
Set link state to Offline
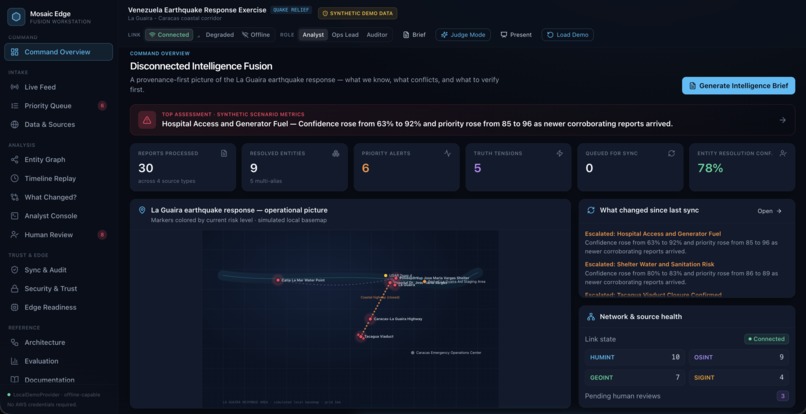point(256,35)
